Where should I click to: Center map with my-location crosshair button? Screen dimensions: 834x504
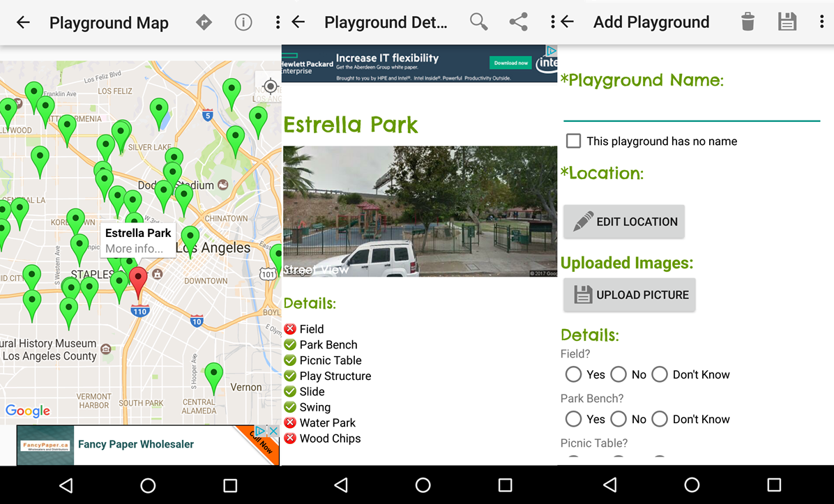270,87
